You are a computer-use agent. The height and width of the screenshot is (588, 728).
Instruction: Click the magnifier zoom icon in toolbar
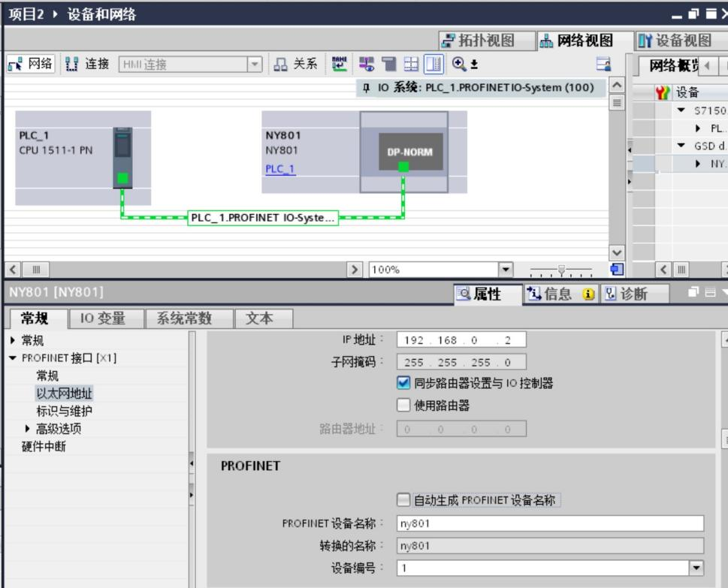pos(459,64)
